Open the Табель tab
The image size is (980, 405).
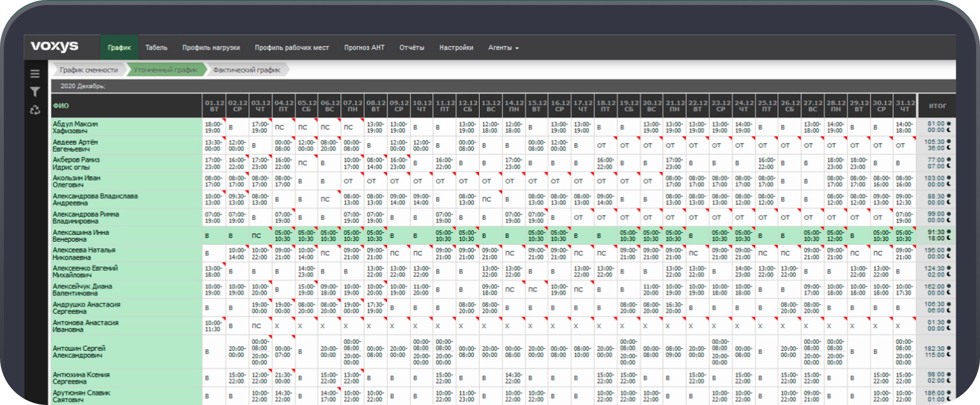point(156,48)
